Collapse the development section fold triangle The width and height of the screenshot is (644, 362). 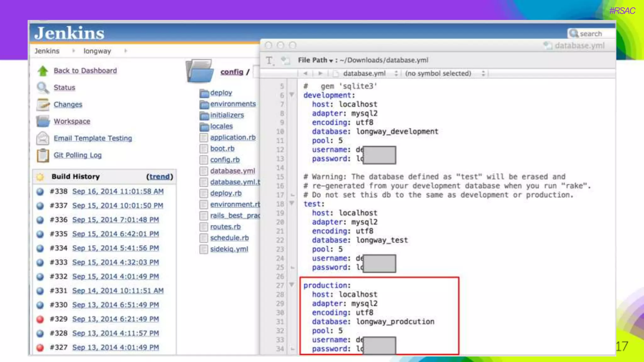[x=292, y=95]
